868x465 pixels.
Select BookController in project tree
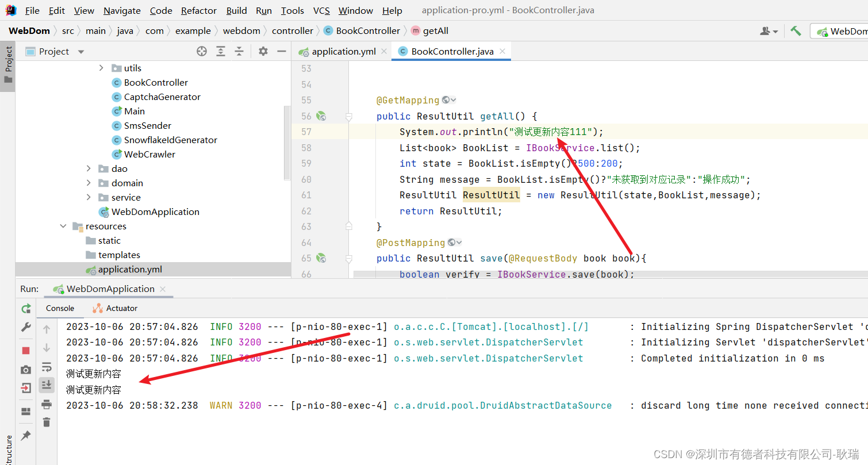pos(156,82)
